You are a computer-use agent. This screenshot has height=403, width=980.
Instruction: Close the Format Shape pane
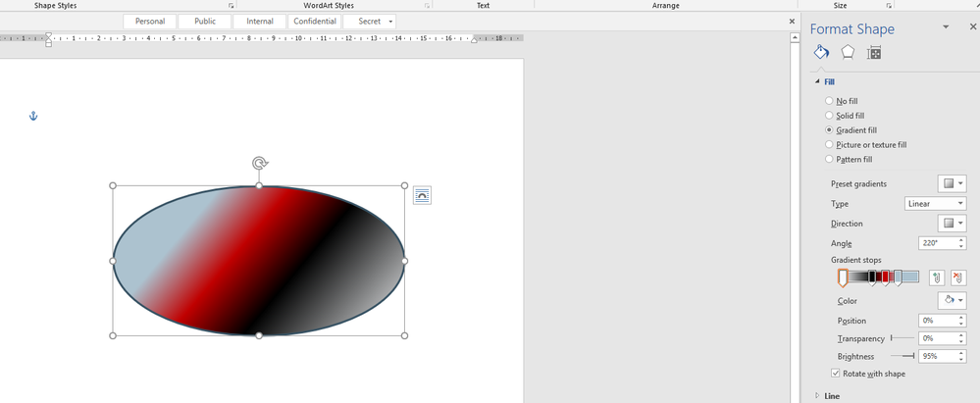pos(972,26)
